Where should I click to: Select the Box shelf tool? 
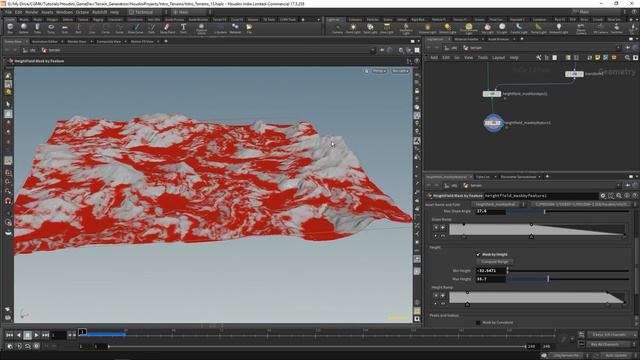click(x=10, y=28)
